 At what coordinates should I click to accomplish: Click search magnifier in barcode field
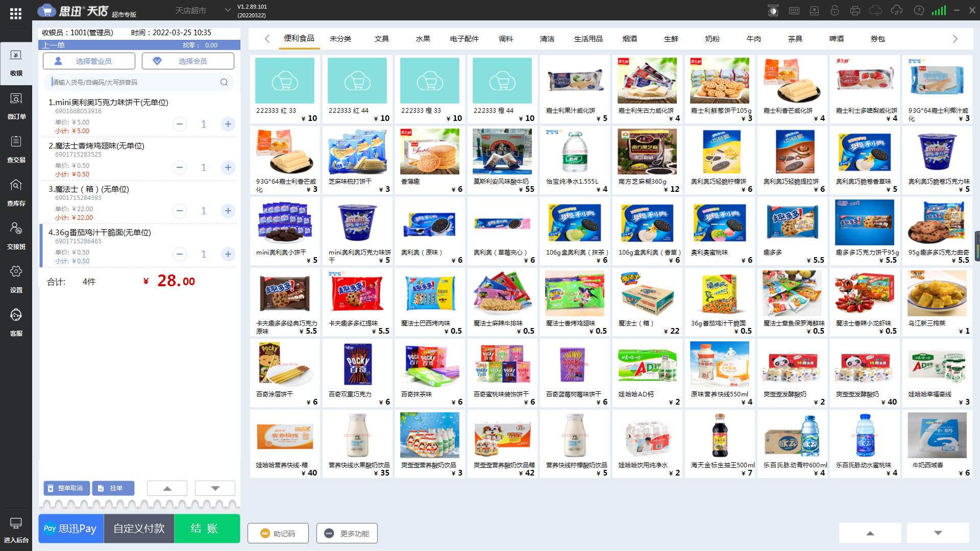(x=224, y=82)
